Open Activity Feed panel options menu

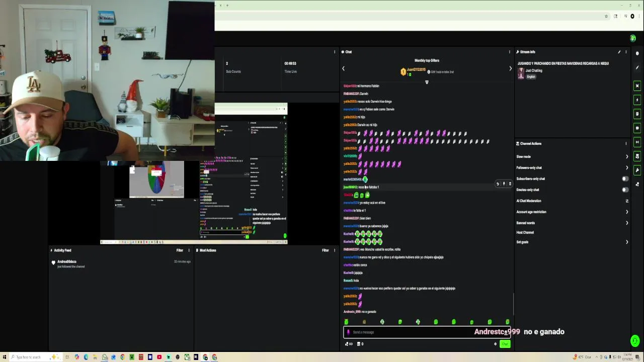pos(189,250)
